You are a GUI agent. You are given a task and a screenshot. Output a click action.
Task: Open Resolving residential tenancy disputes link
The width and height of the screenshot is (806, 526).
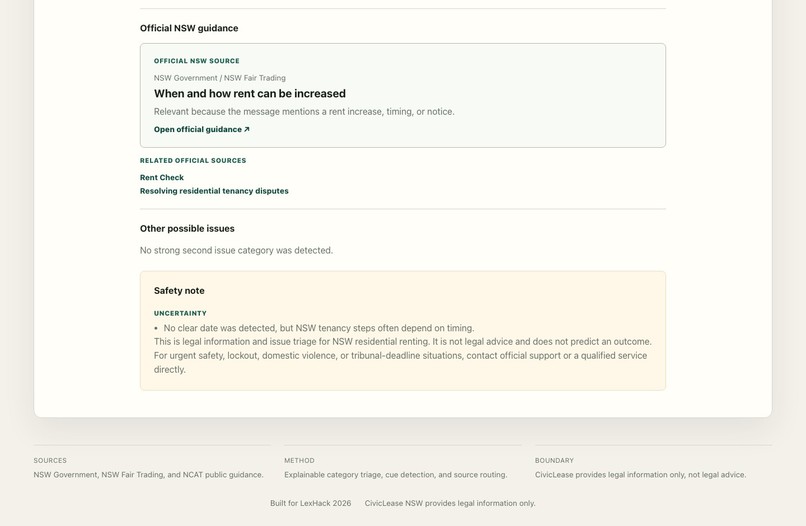pos(214,191)
